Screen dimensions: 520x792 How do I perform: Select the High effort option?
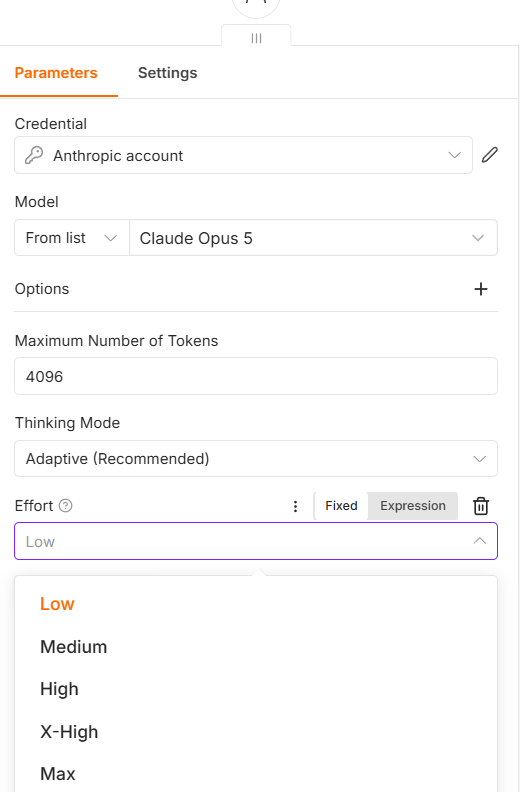point(256,689)
